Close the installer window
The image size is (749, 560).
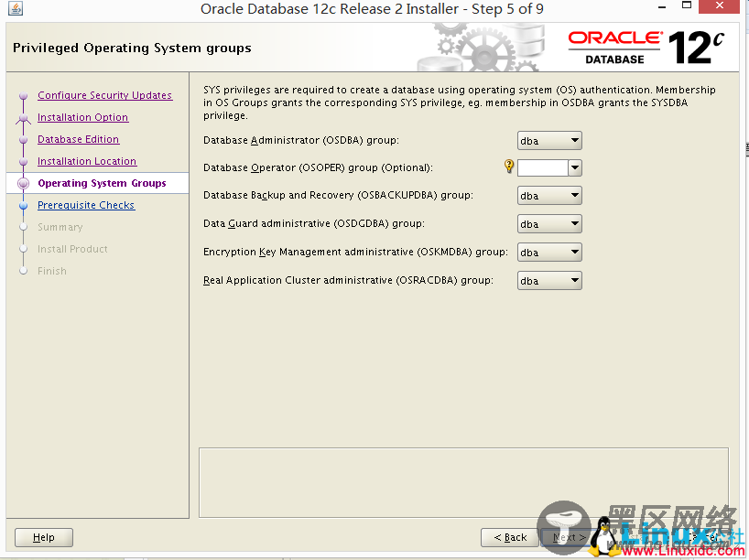[720, 6]
